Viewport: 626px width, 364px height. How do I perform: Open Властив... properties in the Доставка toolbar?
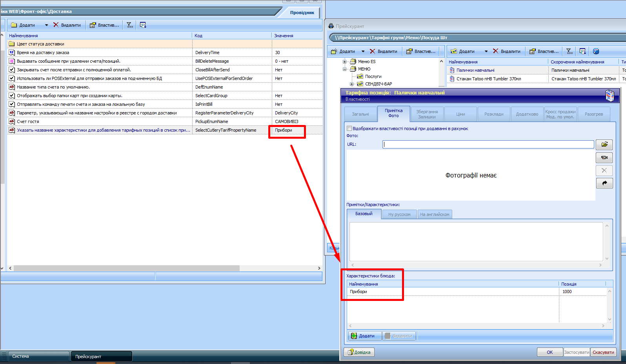[x=104, y=25]
